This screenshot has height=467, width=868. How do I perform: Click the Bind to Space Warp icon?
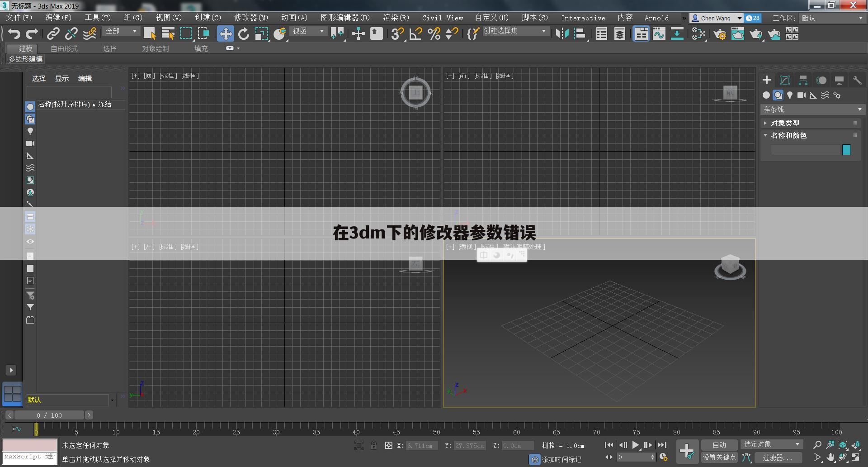pos(90,33)
